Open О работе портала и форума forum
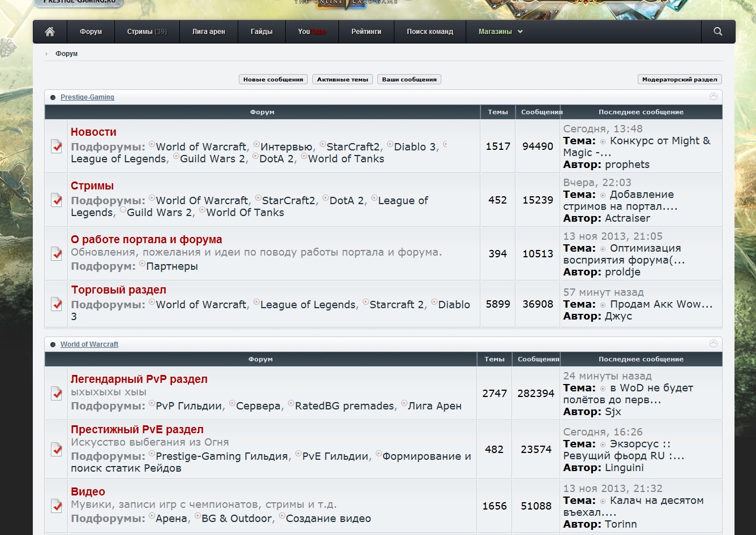This screenshot has height=535, width=756. [x=147, y=239]
